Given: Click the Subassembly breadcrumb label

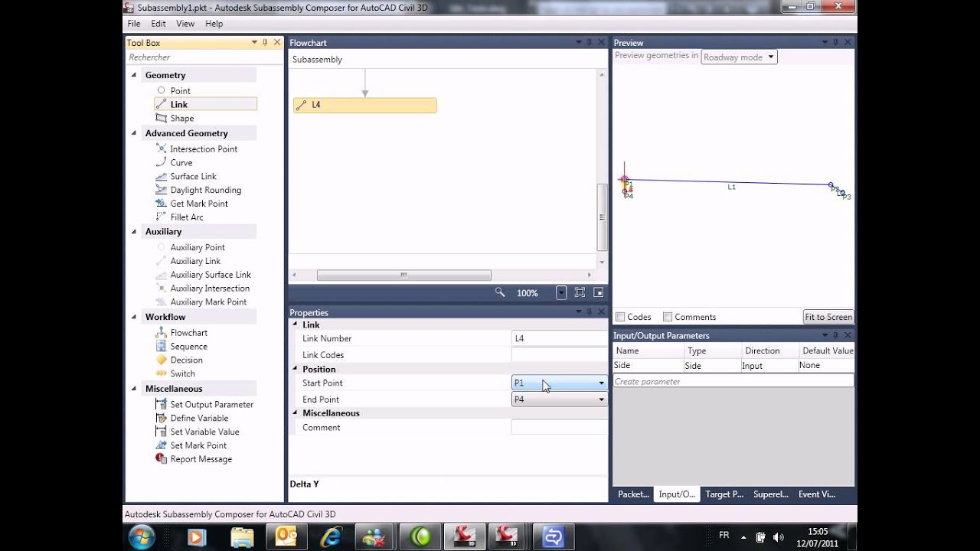Looking at the screenshot, I should pyautogui.click(x=317, y=60).
